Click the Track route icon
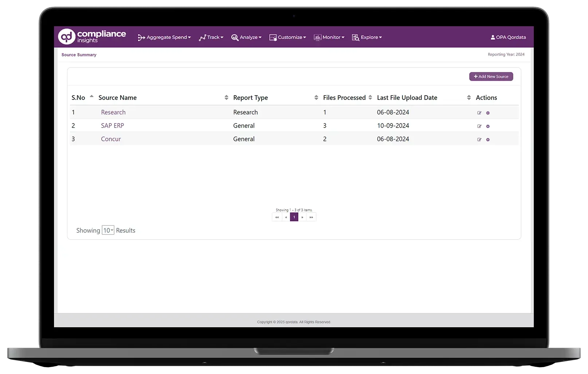The image size is (588, 374). (203, 38)
